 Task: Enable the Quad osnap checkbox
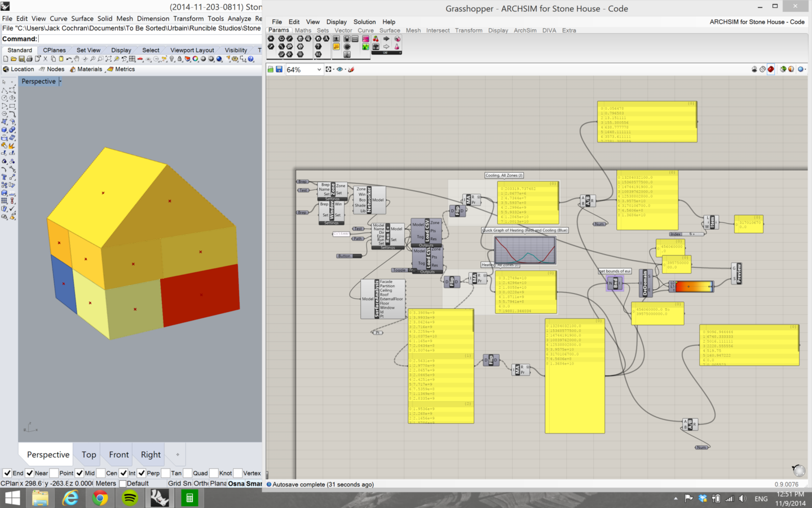click(187, 473)
